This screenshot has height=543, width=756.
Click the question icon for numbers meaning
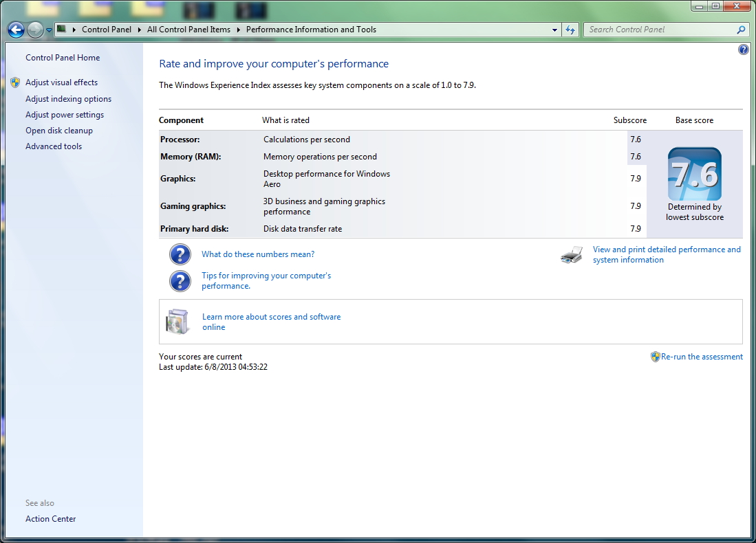180,254
